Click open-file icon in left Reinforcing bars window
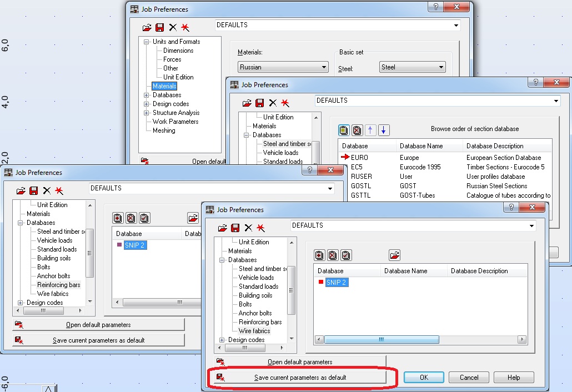 (21, 190)
